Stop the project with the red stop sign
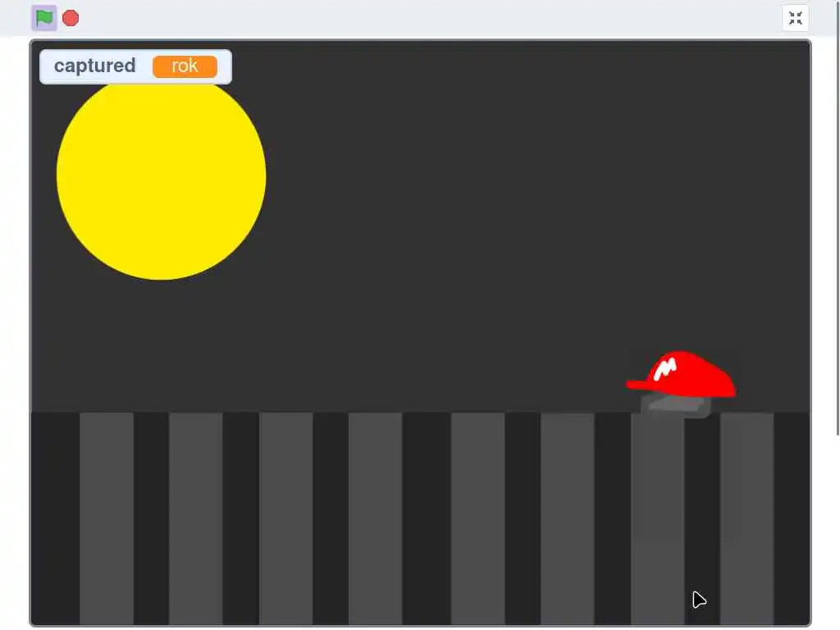 [x=71, y=18]
